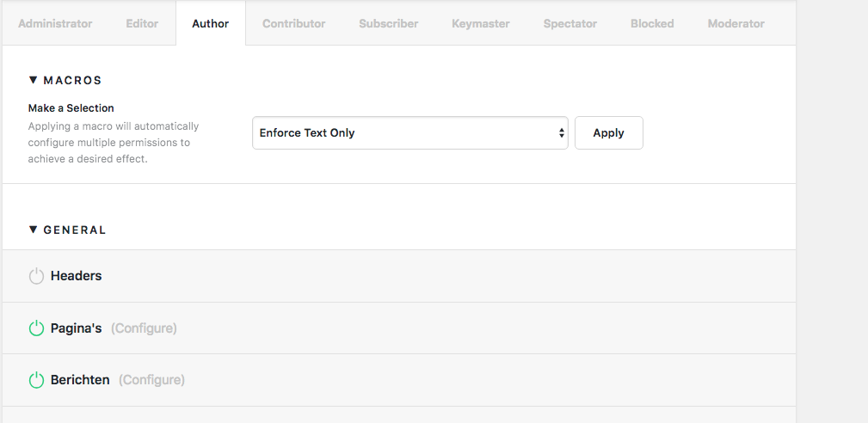Go to the Blocked tab
Viewport: 868px width, 423px height.
(x=652, y=24)
